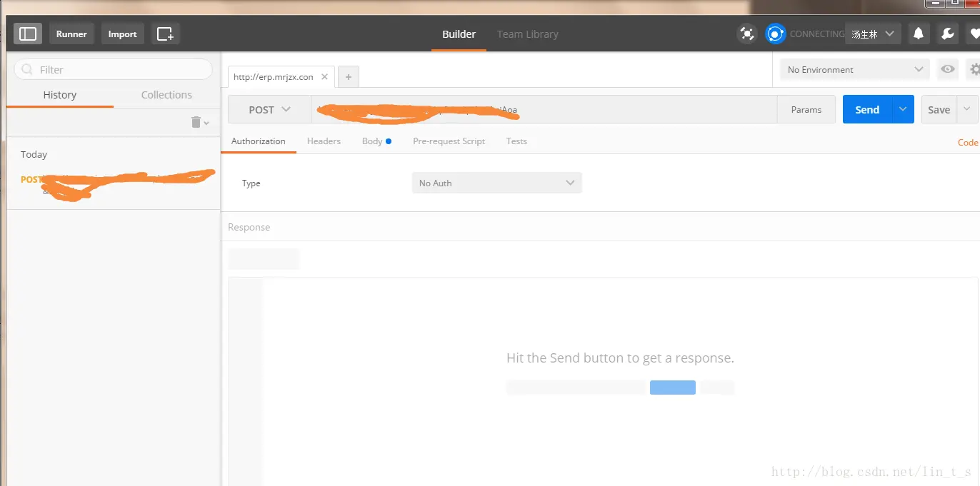Image resolution: width=980 pixels, height=486 pixels.
Task: Click the Response section label
Action: pyautogui.click(x=249, y=227)
